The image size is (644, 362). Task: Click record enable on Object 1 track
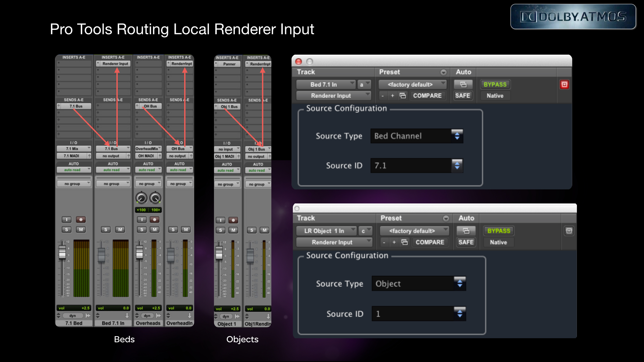pyautogui.click(x=233, y=220)
